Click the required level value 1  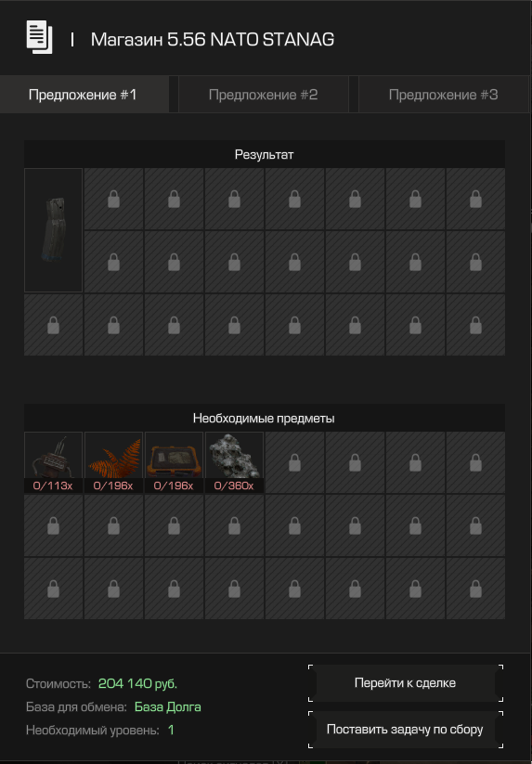[171, 730]
